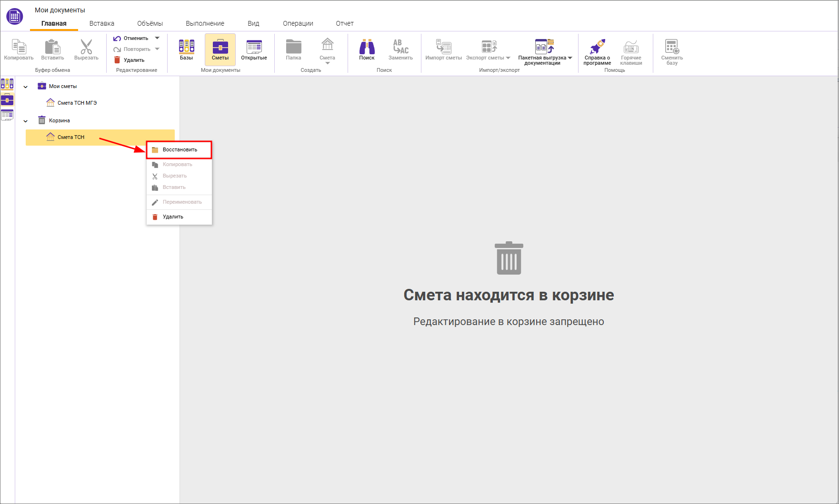Expand the Пакетная выгрузка dropdown arrow
Screen dimensions: 839x504
[570, 58]
